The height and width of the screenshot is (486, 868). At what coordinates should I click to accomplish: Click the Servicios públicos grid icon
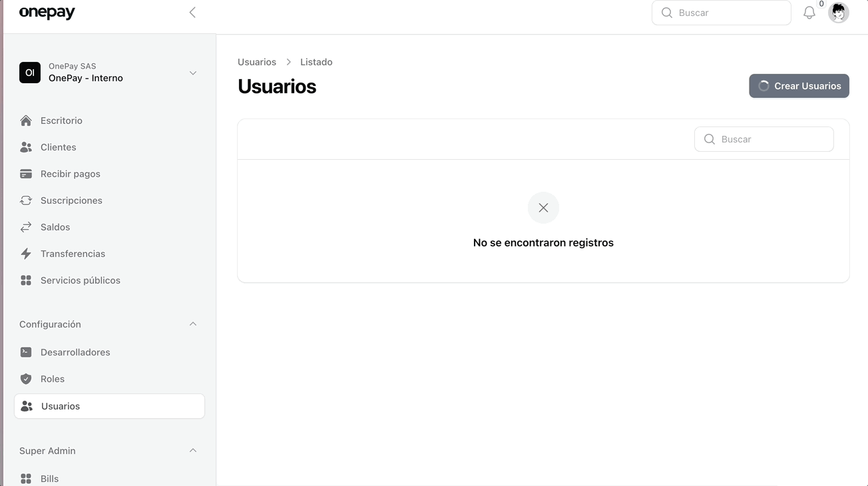(x=26, y=280)
